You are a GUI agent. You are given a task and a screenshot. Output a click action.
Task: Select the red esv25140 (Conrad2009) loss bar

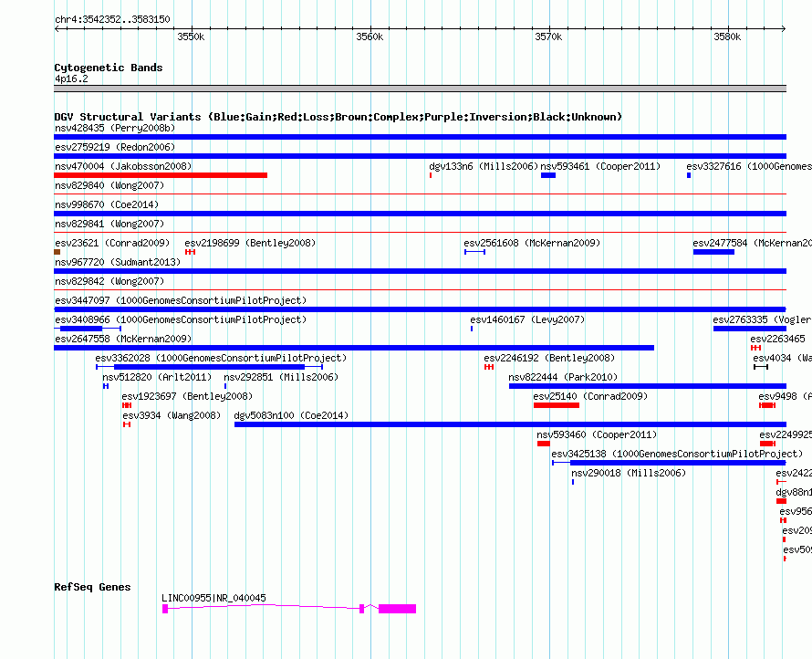pyautogui.click(x=557, y=405)
